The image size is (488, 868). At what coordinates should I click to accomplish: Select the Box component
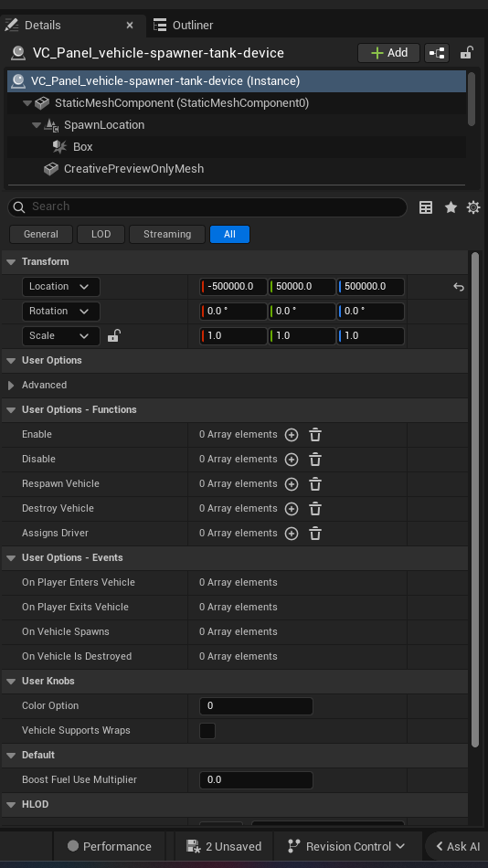pos(82,147)
